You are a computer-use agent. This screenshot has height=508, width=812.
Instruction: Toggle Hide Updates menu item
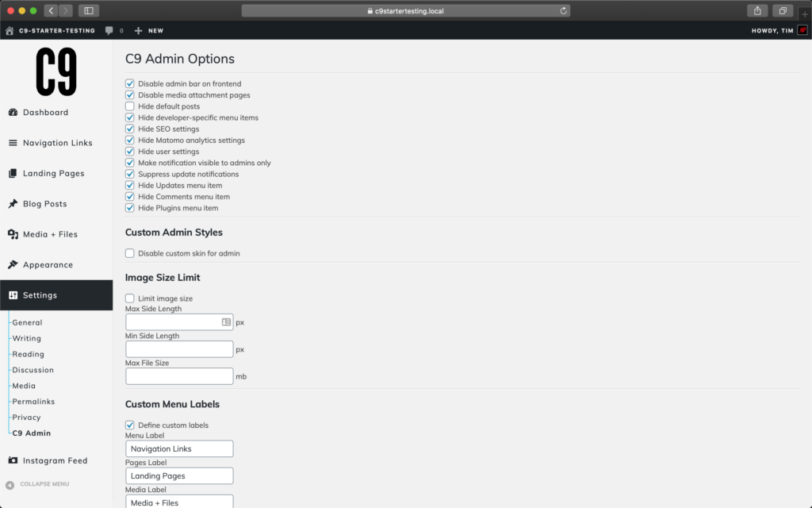tap(129, 185)
